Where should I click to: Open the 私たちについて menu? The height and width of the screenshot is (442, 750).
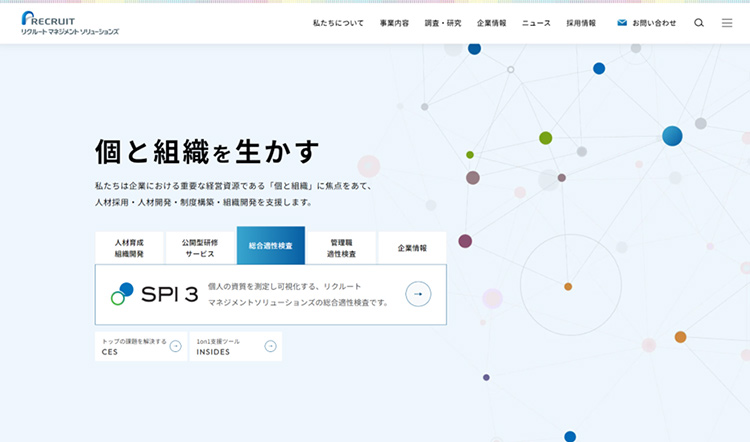click(338, 23)
